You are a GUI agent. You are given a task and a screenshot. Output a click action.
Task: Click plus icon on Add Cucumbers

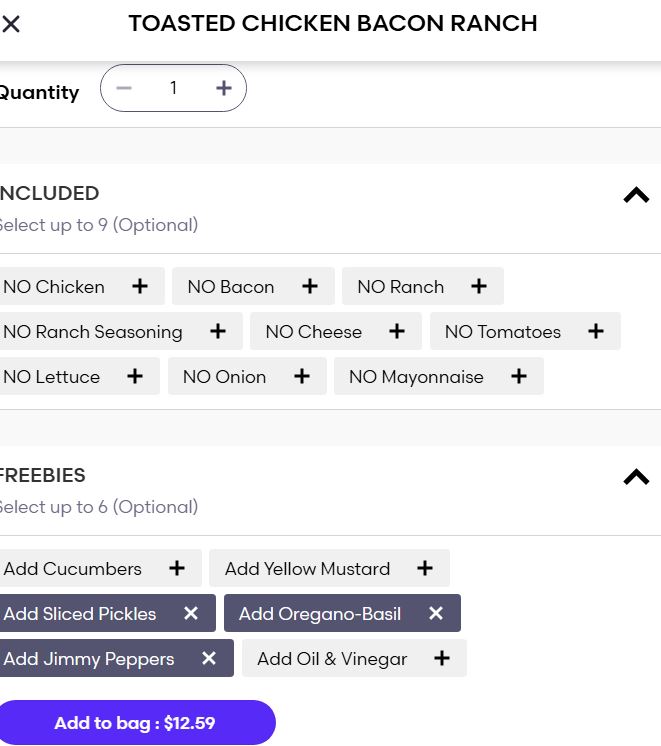177,568
